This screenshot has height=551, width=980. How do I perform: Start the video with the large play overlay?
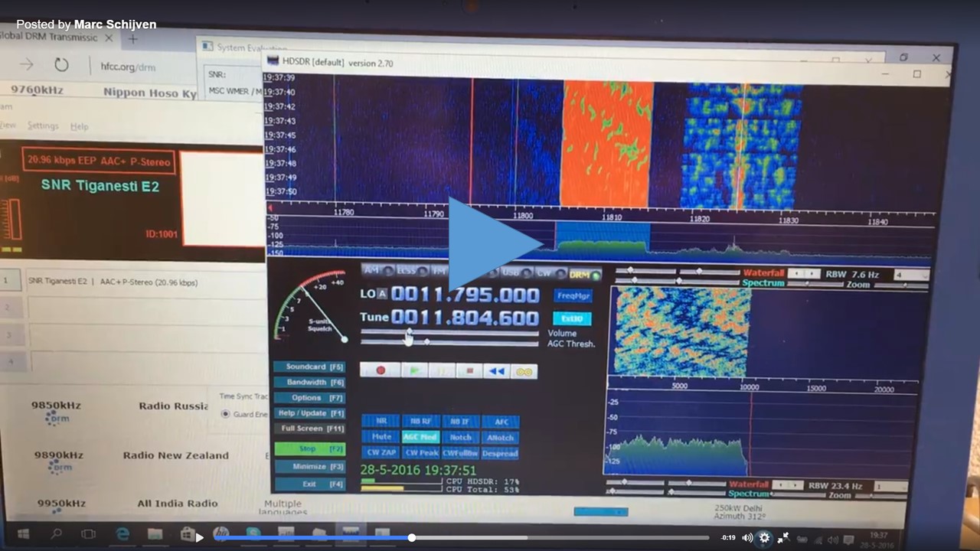[x=495, y=244]
